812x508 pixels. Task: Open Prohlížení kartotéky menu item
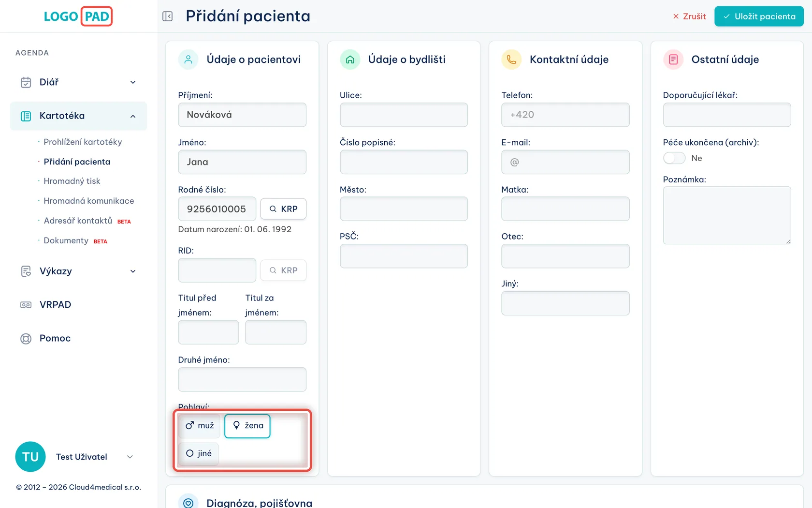coord(83,142)
